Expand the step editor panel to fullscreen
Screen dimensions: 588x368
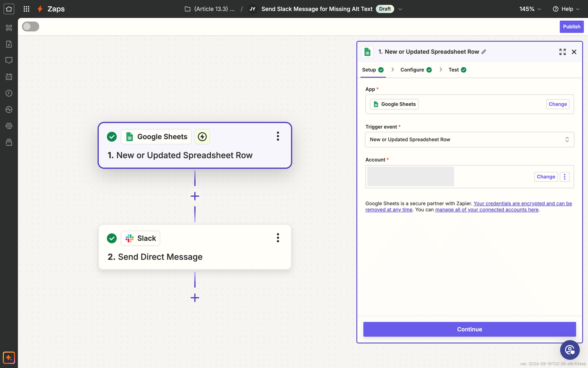tap(562, 52)
